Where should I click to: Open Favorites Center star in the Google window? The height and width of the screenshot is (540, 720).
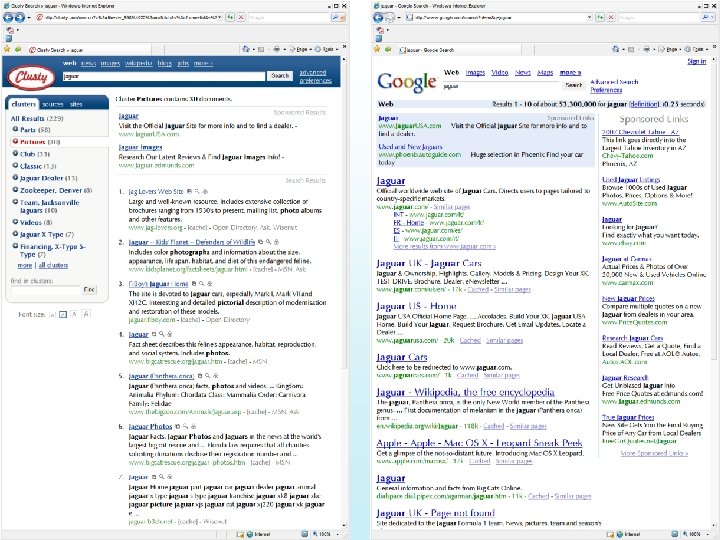pos(377,49)
